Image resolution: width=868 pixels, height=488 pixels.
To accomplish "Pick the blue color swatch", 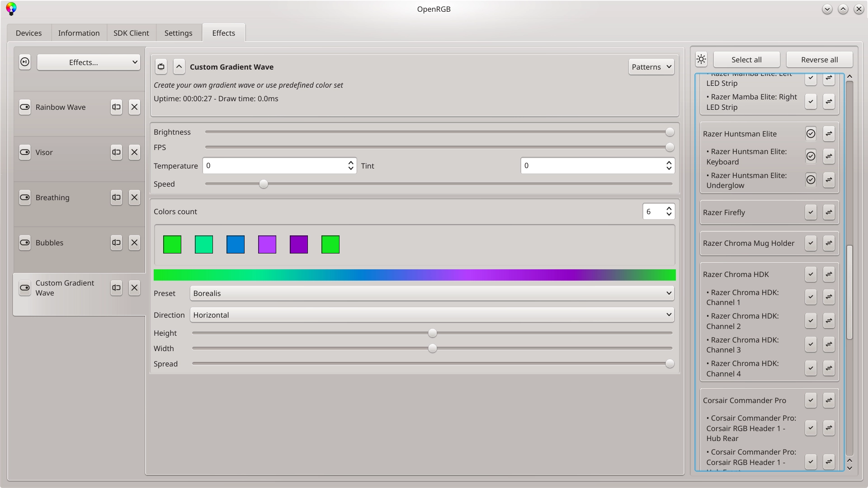I will pos(236,244).
